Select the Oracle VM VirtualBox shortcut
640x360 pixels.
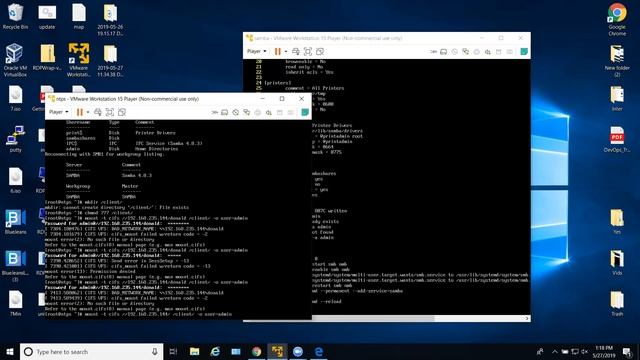tap(15, 60)
